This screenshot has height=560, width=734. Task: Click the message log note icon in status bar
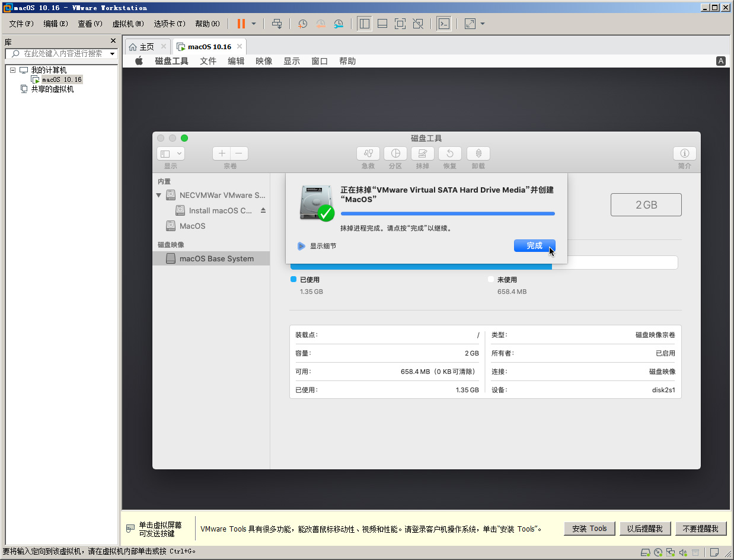(714, 552)
